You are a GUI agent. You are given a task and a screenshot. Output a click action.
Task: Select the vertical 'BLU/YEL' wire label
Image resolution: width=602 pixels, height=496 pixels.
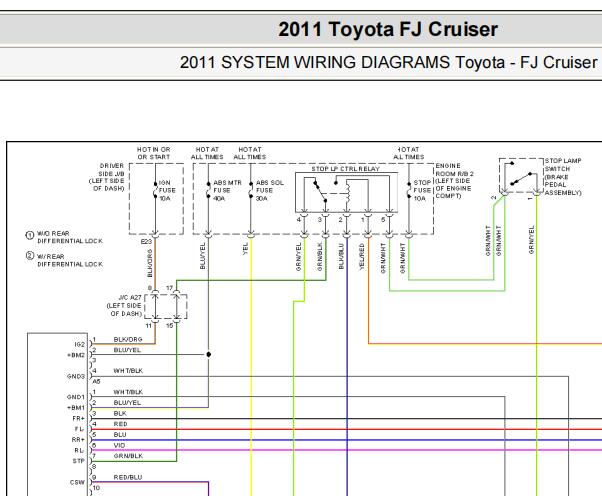click(203, 256)
